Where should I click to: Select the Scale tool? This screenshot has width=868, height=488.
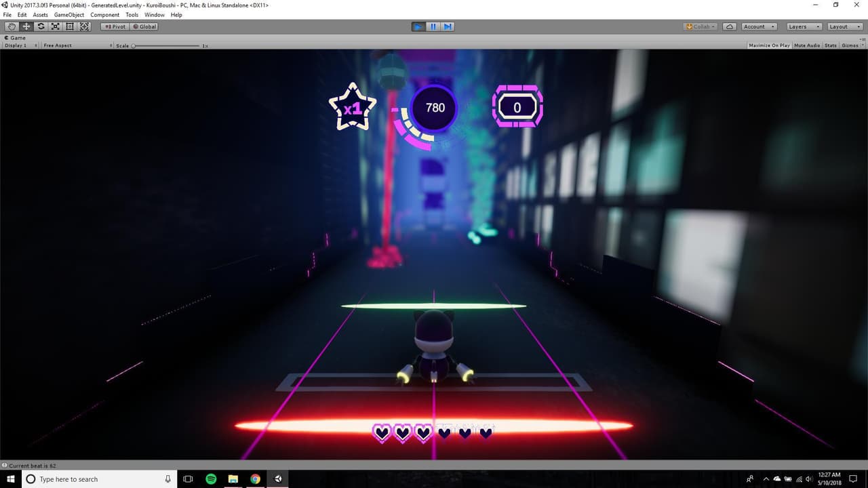click(56, 26)
